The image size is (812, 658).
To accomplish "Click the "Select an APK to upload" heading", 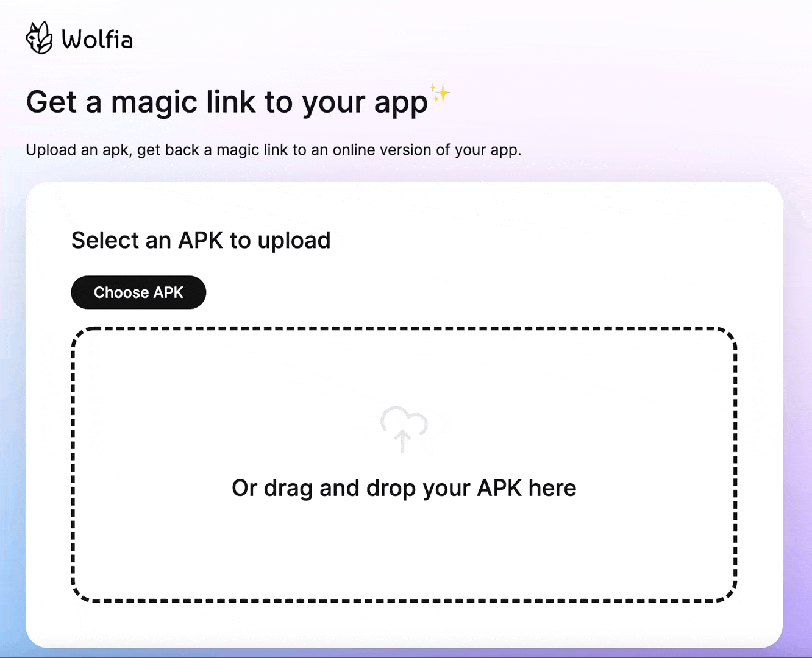I will click(x=201, y=241).
